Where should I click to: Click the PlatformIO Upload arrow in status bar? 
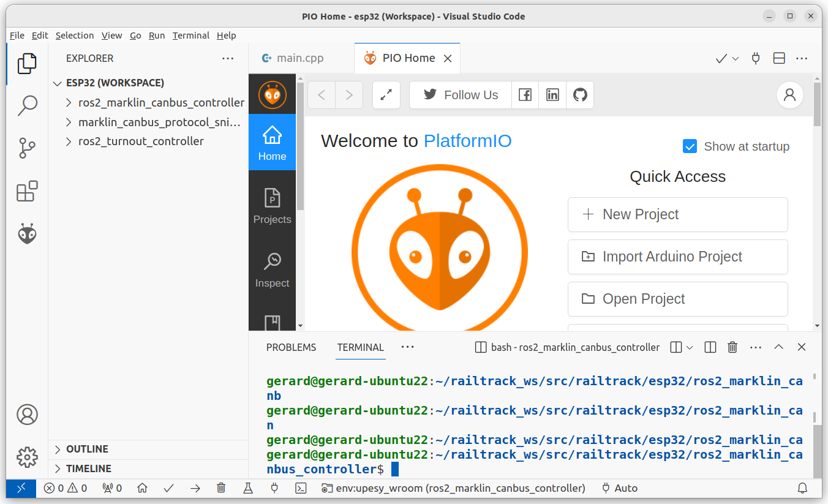point(195,488)
